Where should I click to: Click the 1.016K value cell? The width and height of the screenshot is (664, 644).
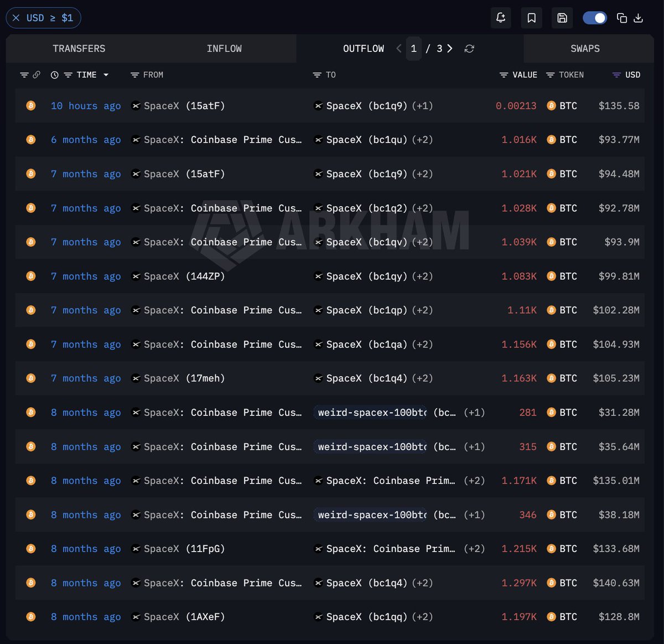tap(519, 140)
